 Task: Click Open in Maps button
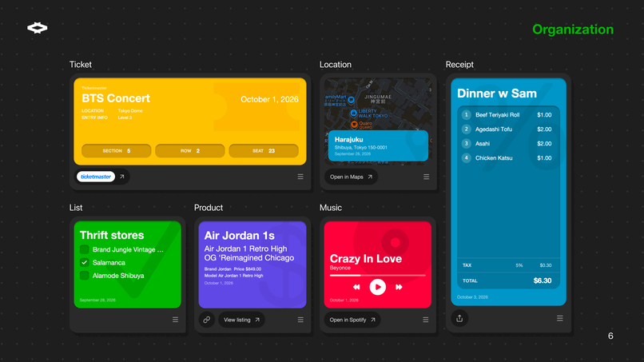(x=351, y=177)
